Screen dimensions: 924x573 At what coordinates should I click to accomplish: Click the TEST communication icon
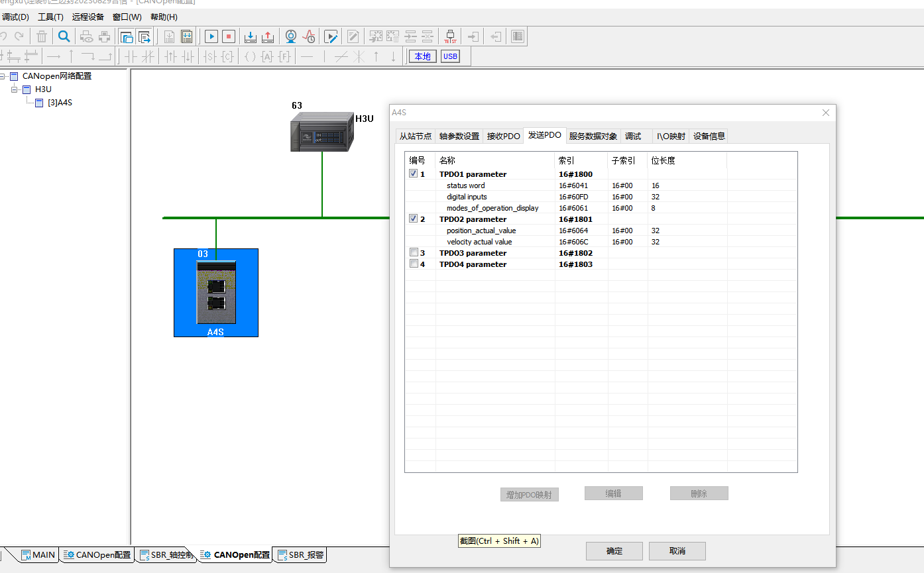coord(451,36)
